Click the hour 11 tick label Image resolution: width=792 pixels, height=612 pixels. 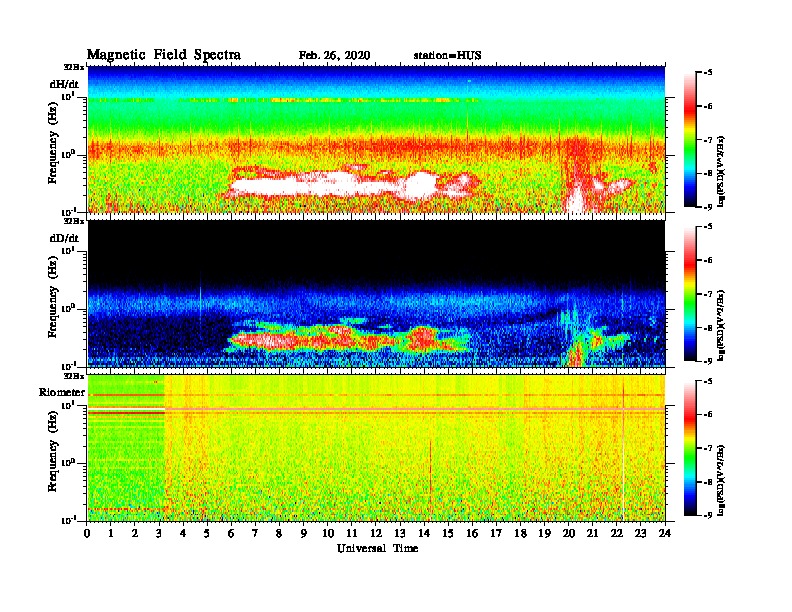[352, 533]
